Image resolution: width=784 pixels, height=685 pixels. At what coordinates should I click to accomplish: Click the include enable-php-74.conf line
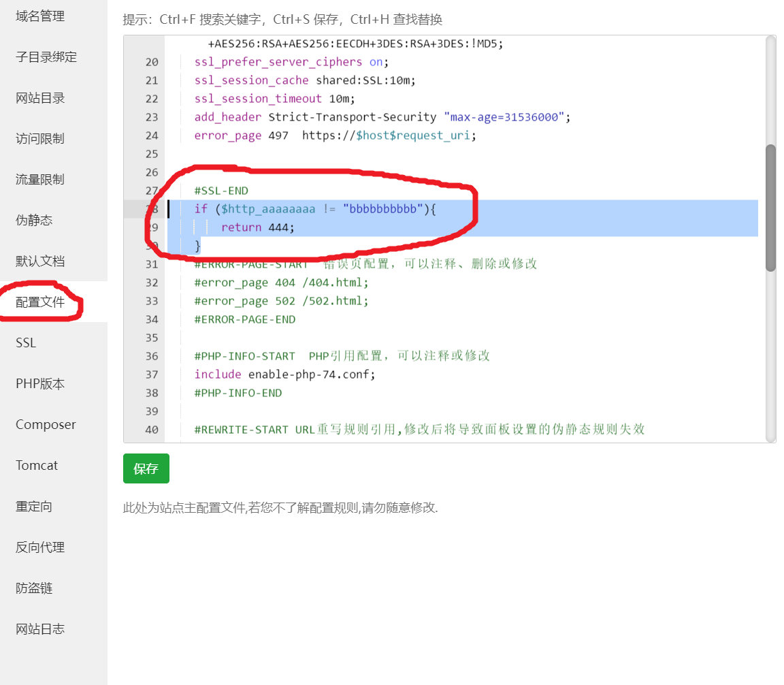click(x=285, y=375)
